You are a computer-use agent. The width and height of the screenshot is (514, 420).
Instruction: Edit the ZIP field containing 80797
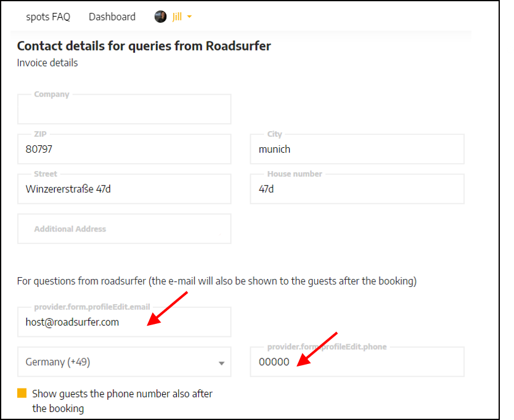click(124, 149)
